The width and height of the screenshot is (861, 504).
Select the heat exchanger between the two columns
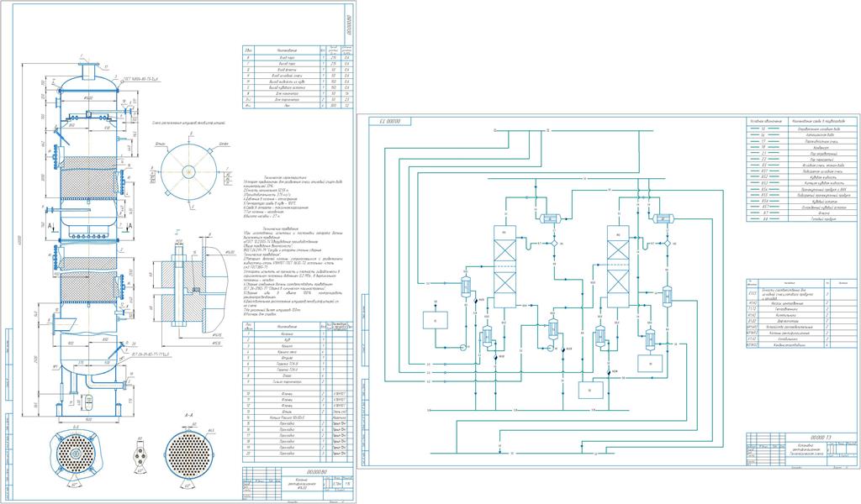(x=553, y=330)
